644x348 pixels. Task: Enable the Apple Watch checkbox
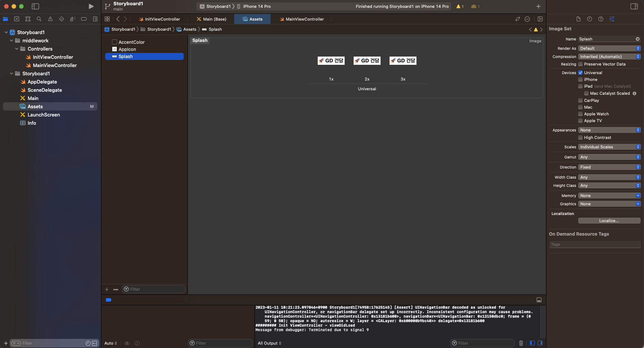(x=580, y=114)
